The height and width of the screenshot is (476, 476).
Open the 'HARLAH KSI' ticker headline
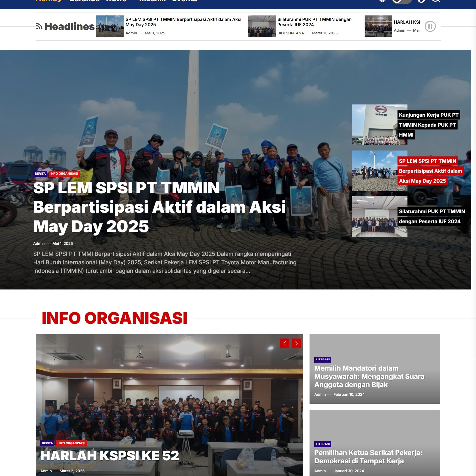click(x=407, y=22)
